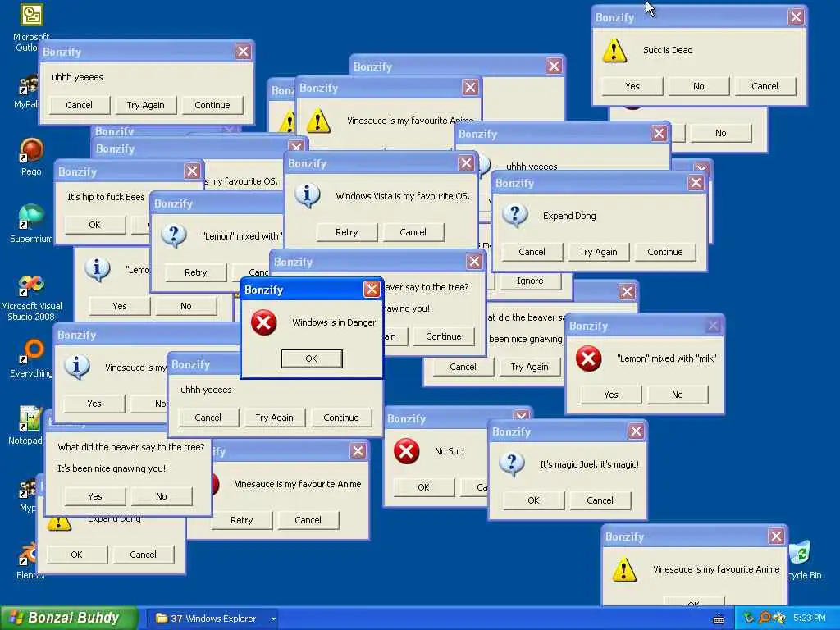Click Continue in the question-icon Expand Dong dialog

click(664, 252)
